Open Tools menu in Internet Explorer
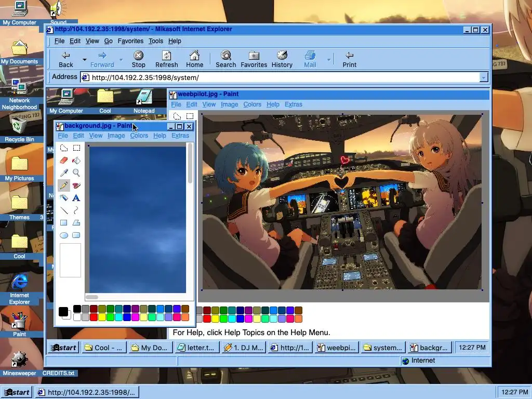Screen dimensions: 532x399 pyautogui.click(x=156, y=41)
